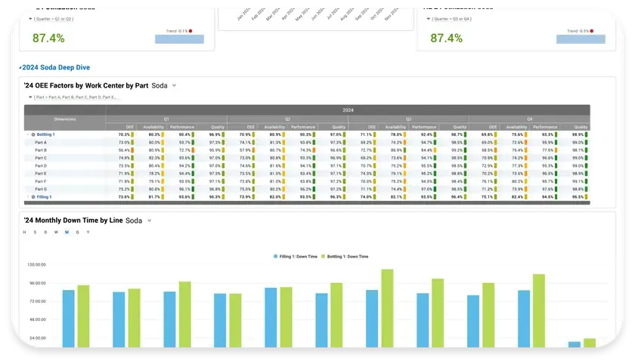The image size is (635, 364).
Task: Click the Q3 quarter column header
Action: [409, 119]
